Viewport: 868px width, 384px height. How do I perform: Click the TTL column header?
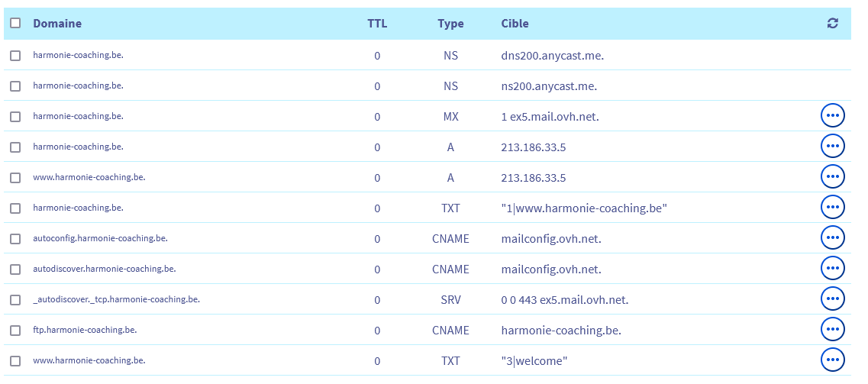click(x=377, y=24)
